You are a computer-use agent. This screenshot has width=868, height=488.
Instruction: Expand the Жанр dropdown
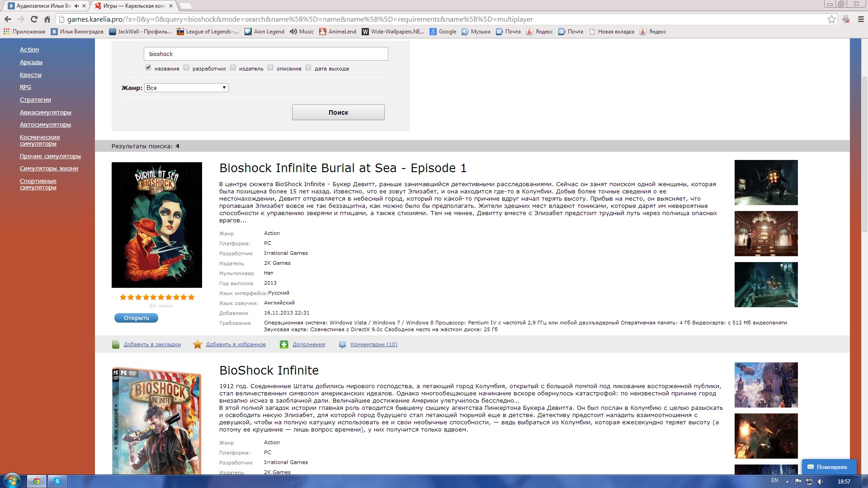pyautogui.click(x=186, y=88)
